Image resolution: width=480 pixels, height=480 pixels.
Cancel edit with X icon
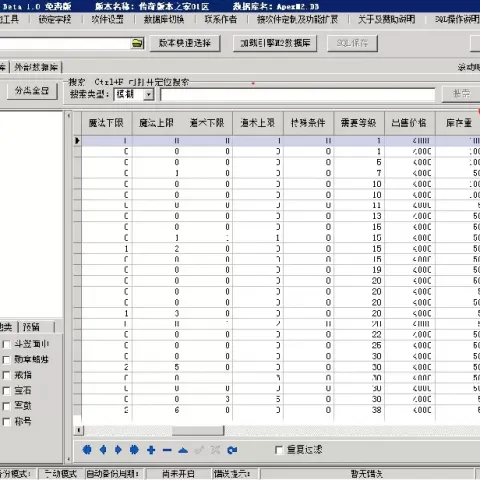click(215, 450)
